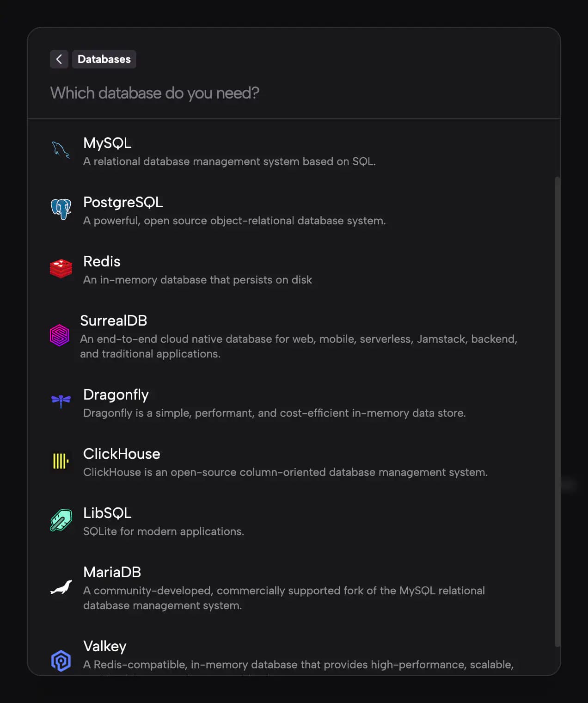Click the PostgreSQL elephant icon
588x703 pixels.
click(61, 209)
